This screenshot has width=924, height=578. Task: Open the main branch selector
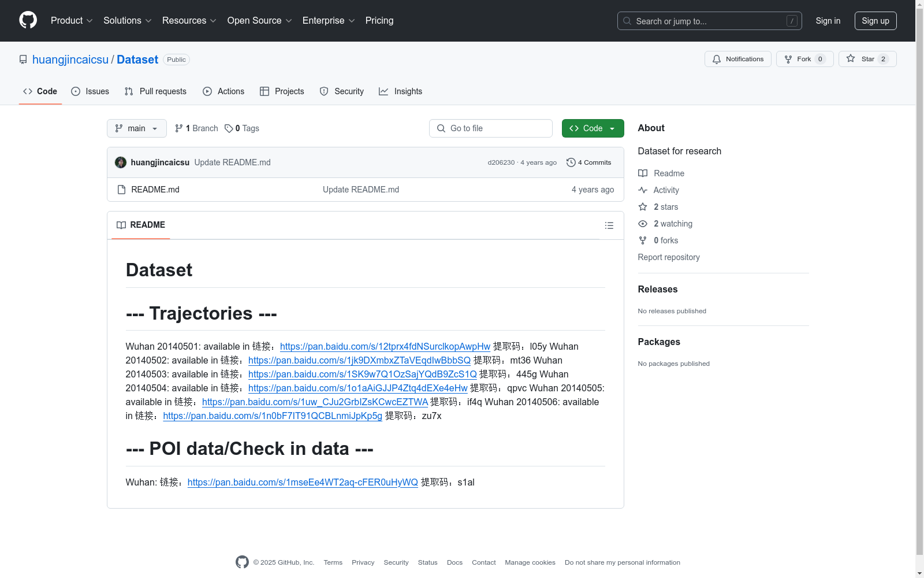click(x=137, y=128)
